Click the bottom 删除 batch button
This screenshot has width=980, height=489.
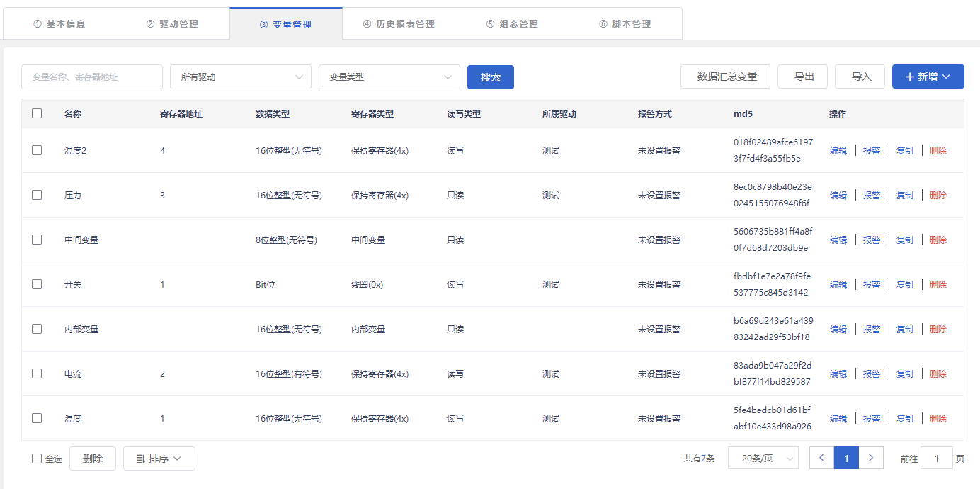pyautogui.click(x=93, y=459)
